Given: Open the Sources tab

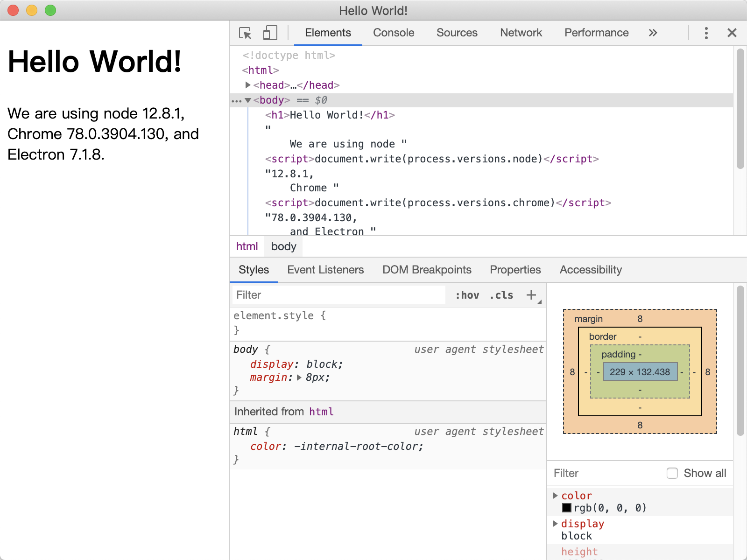Looking at the screenshot, I should point(457,33).
